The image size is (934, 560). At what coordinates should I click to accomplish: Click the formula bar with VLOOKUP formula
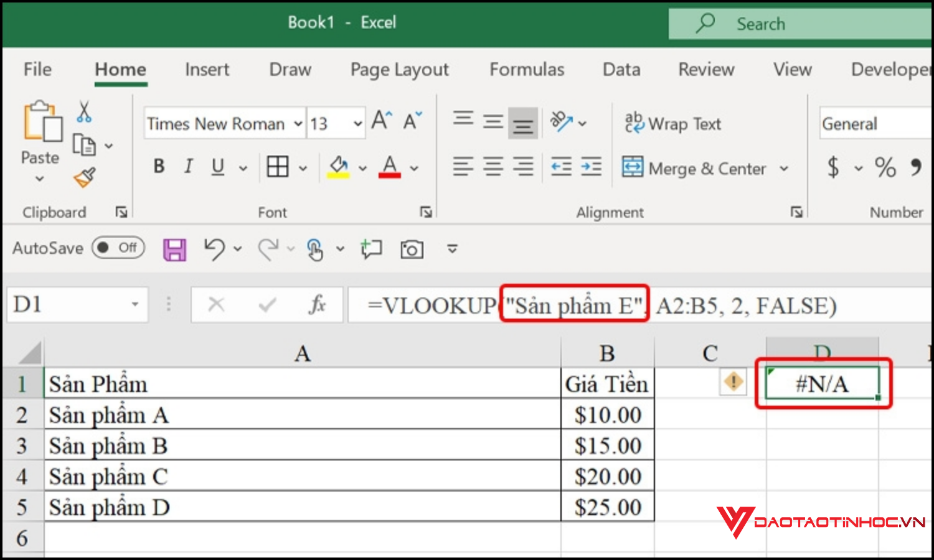639,305
